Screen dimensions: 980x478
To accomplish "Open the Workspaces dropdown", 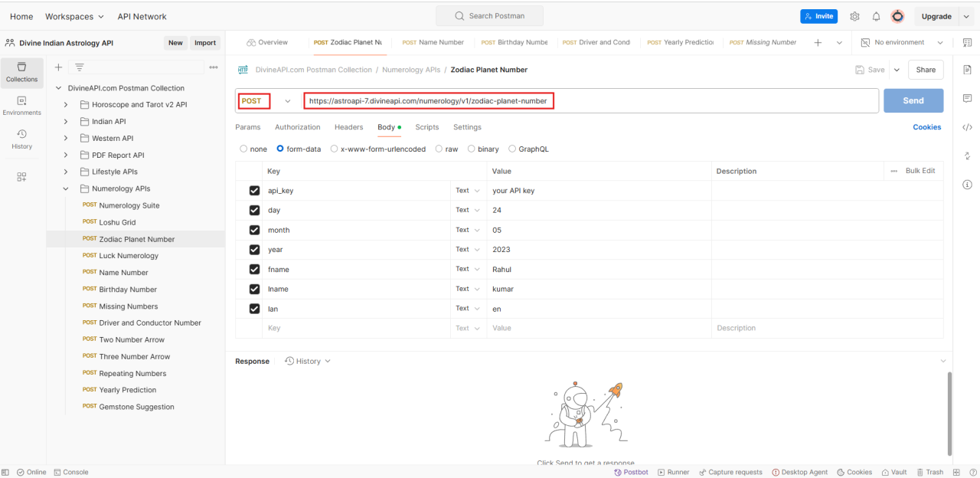I will (74, 16).
